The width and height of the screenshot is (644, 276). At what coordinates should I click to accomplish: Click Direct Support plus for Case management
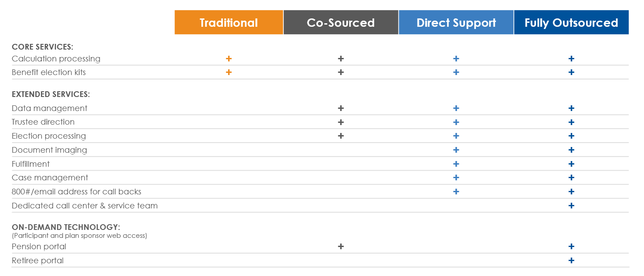click(x=456, y=178)
